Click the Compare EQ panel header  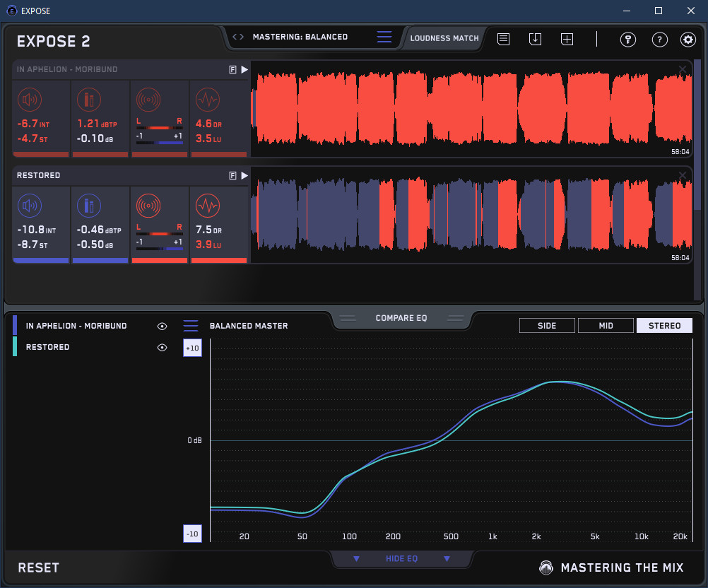click(x=401, y=318)
